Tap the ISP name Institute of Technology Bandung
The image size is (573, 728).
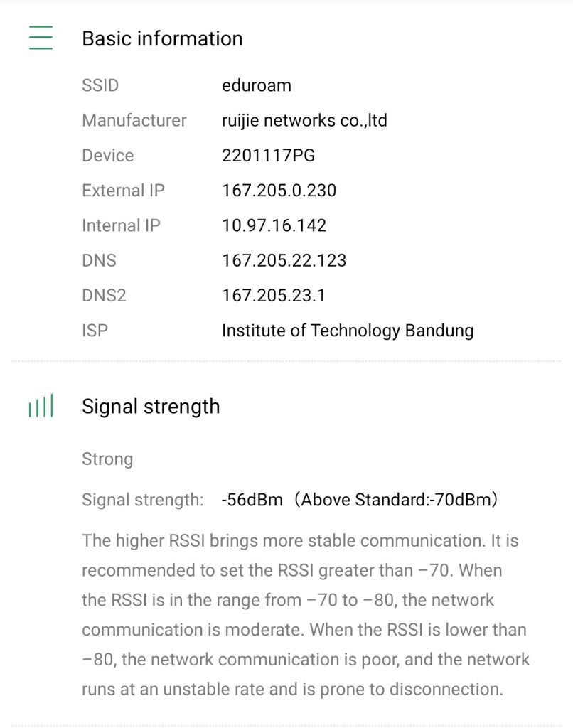tap(347, 331)
